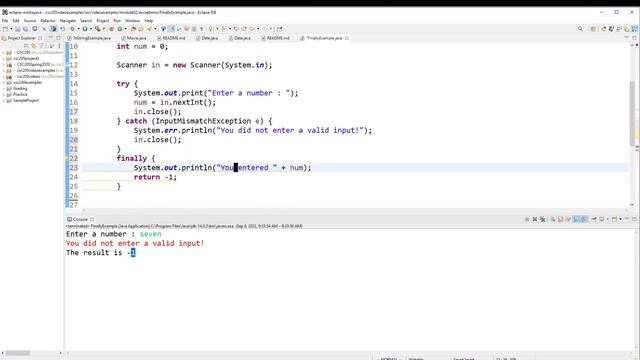The width and height of the screenshot is (640, 360).
Task: Click the Remove All Terminated Launches icon
Action: click(x=542, y=219)
